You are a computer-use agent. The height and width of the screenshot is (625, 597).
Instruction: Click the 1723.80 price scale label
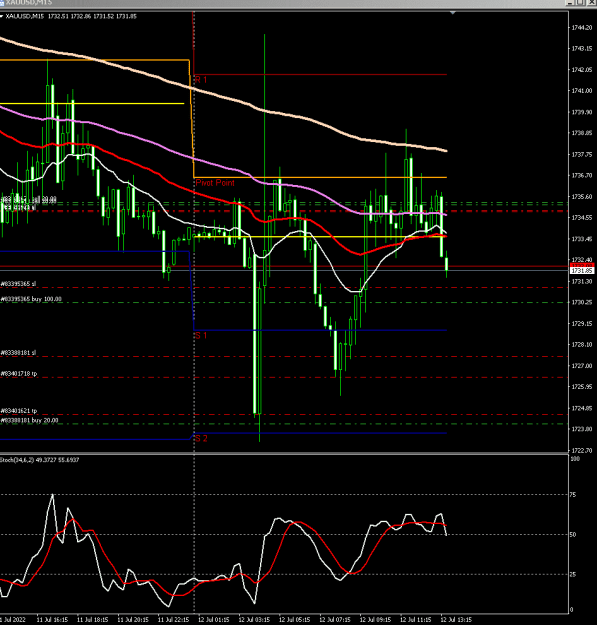[x=581, y=429]
